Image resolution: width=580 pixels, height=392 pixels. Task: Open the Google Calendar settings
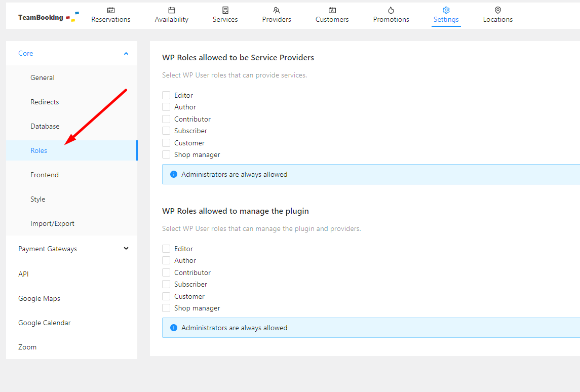click(x=45, y=323)
